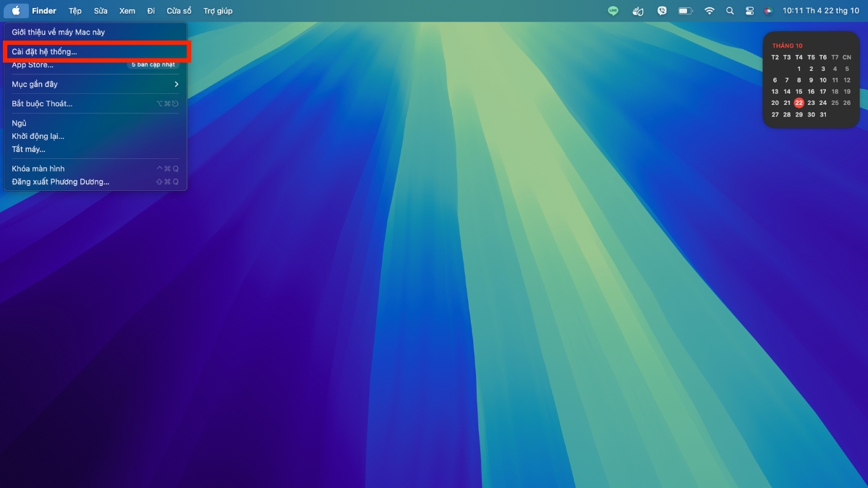Select Giới thiệu về máy Mac này
Viewport: 868px width, 488px height.
[x=58, y=33]
